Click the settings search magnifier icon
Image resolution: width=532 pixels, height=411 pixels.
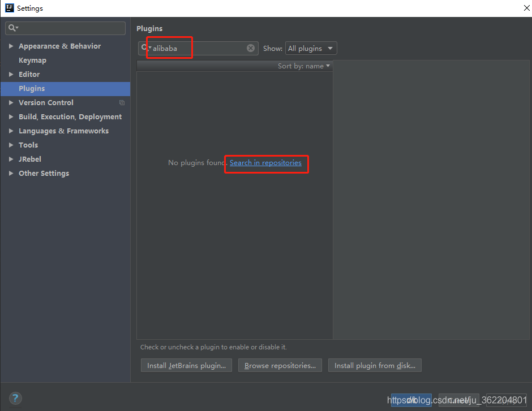[x=12, y=28]
